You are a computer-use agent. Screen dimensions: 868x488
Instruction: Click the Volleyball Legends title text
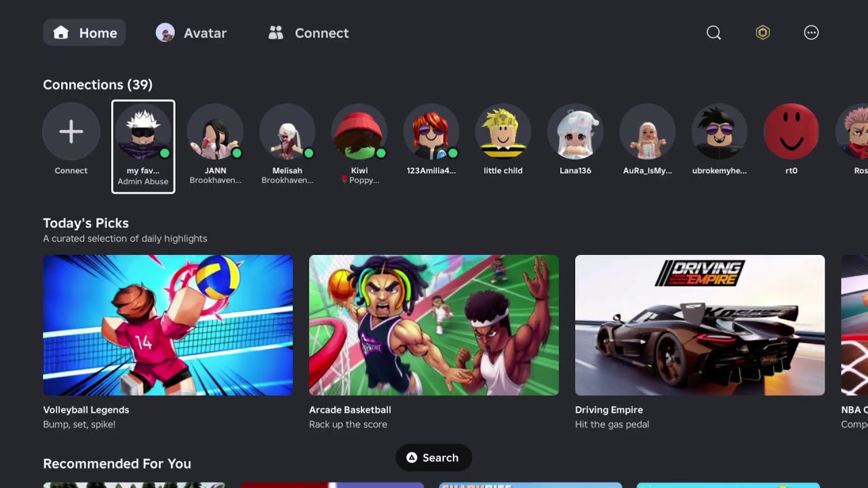coord(86,410)
